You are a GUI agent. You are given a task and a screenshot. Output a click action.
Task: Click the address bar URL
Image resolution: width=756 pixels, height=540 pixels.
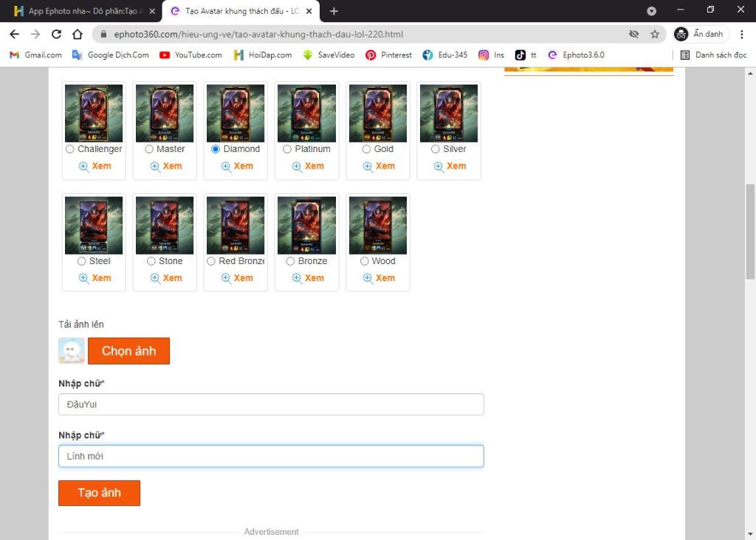click(x=258, y=34)
